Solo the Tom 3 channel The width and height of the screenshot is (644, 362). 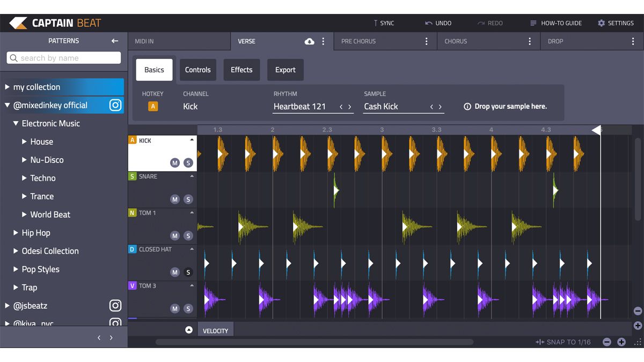tap(188, 309)
